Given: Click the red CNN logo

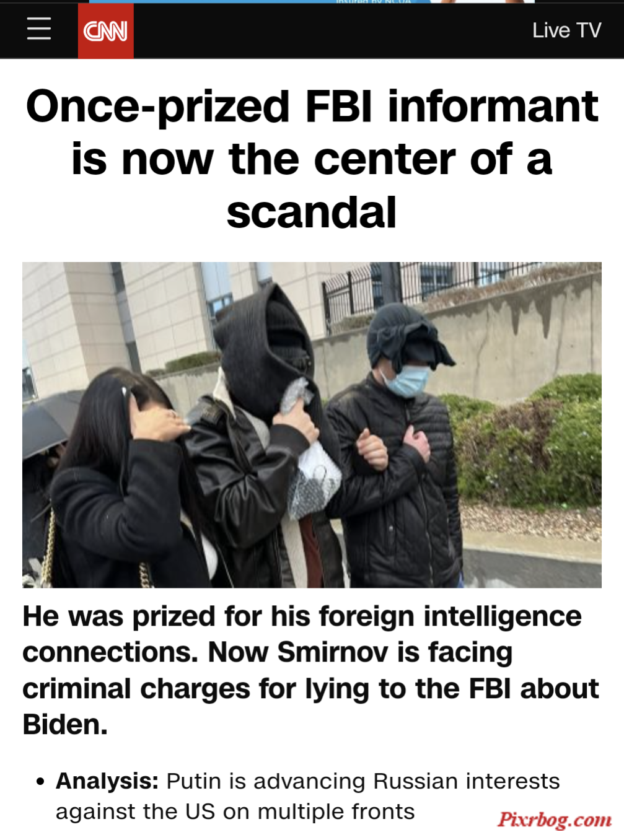Looking at the screenshot, I should click(105, 30).
